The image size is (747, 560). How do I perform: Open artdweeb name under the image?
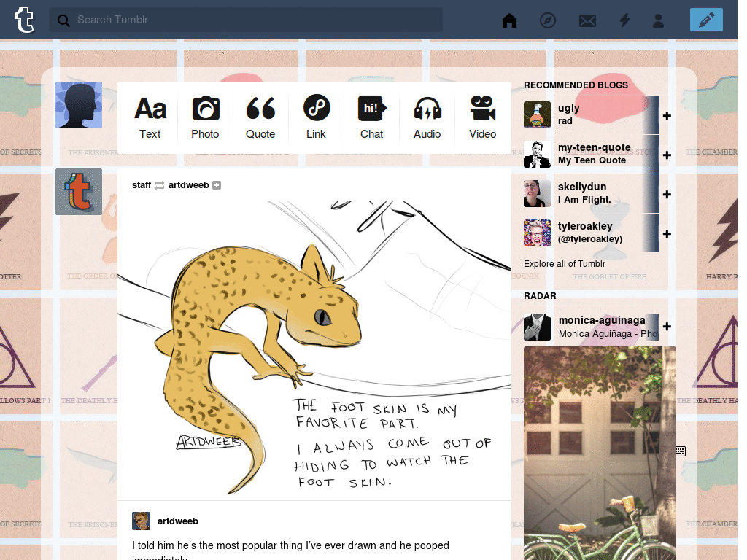coord(178,521)
